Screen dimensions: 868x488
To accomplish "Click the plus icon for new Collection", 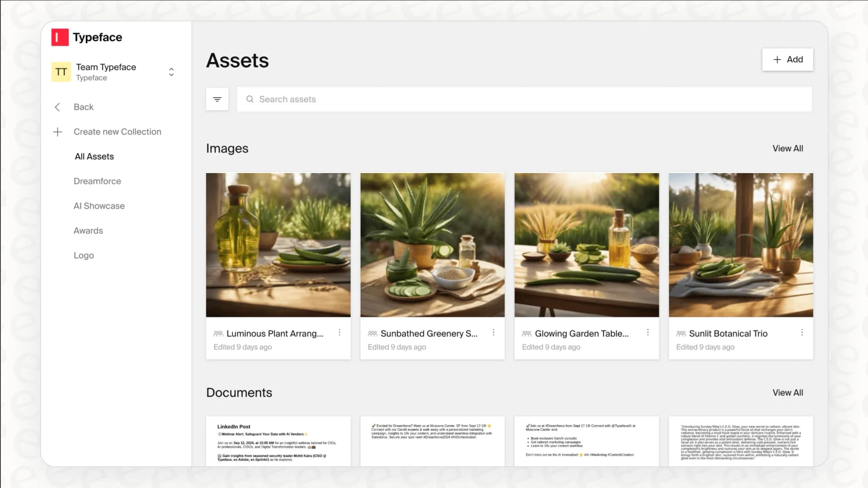I will coord(57,132).
